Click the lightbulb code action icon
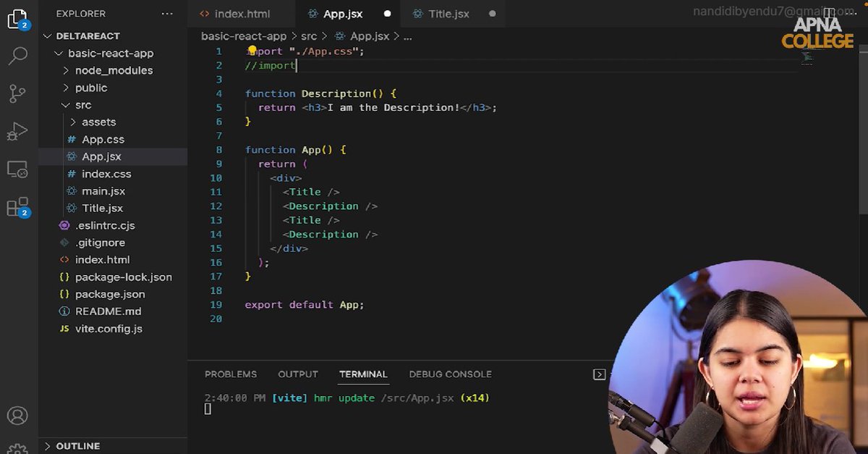The image size is (868, 454). [252, 51]
